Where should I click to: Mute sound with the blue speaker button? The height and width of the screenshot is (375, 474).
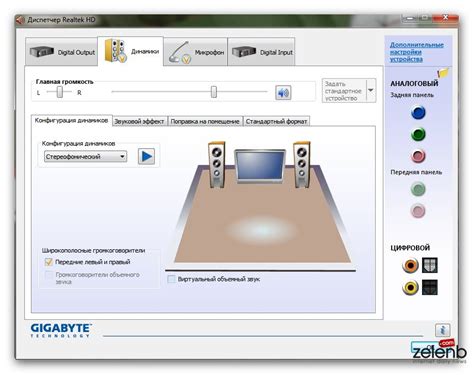pos(283,93)
